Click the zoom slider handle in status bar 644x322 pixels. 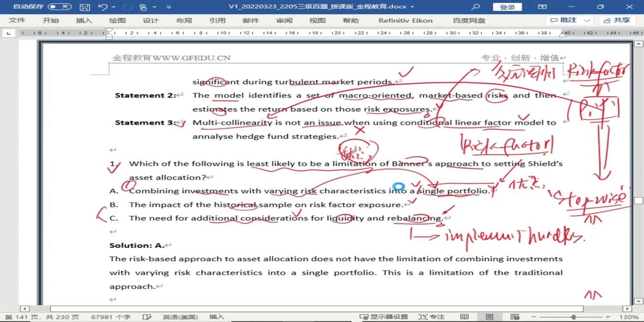click(573, 317)
